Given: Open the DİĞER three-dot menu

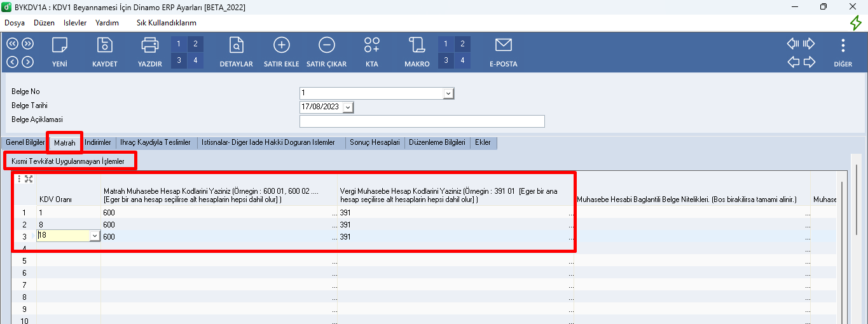Looking at the screenshot, I should (843, 46).
